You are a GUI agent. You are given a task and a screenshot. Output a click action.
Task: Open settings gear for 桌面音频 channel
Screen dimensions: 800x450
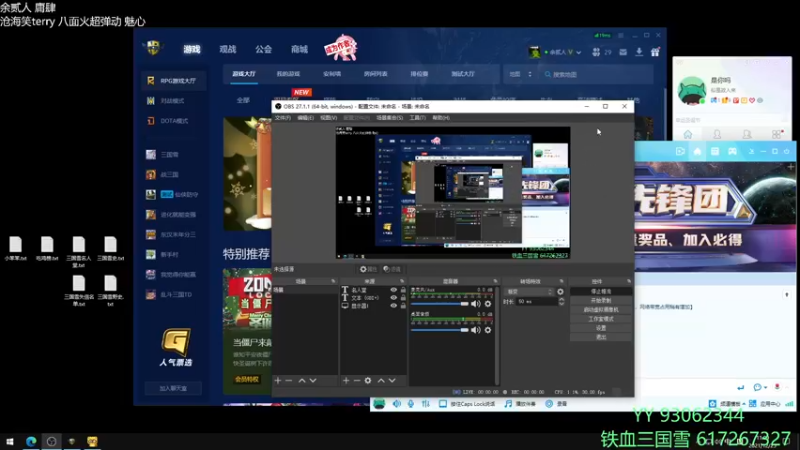pos(488,330)
